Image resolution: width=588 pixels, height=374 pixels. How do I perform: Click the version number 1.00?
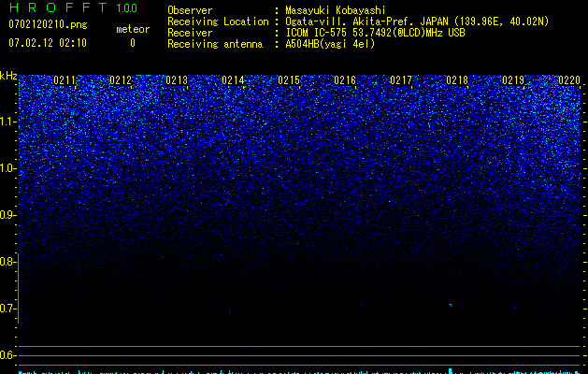tap(126, 8)
